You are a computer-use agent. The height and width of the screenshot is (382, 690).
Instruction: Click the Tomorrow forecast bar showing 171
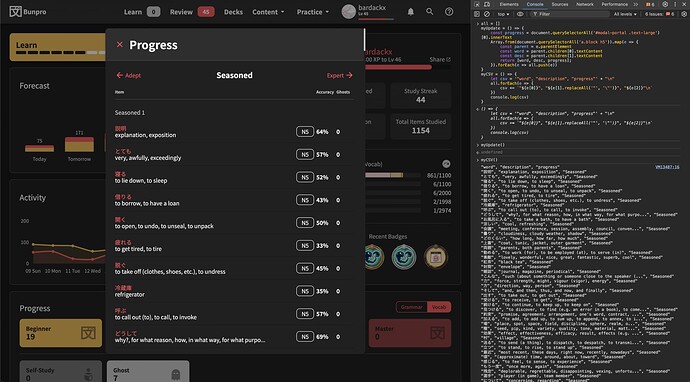79,144
